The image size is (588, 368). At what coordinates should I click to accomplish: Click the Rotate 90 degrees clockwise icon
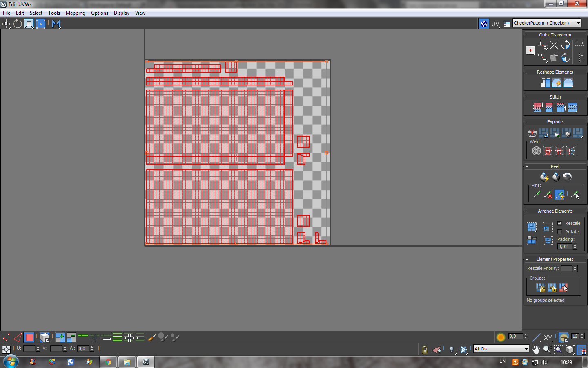(566, 58)
